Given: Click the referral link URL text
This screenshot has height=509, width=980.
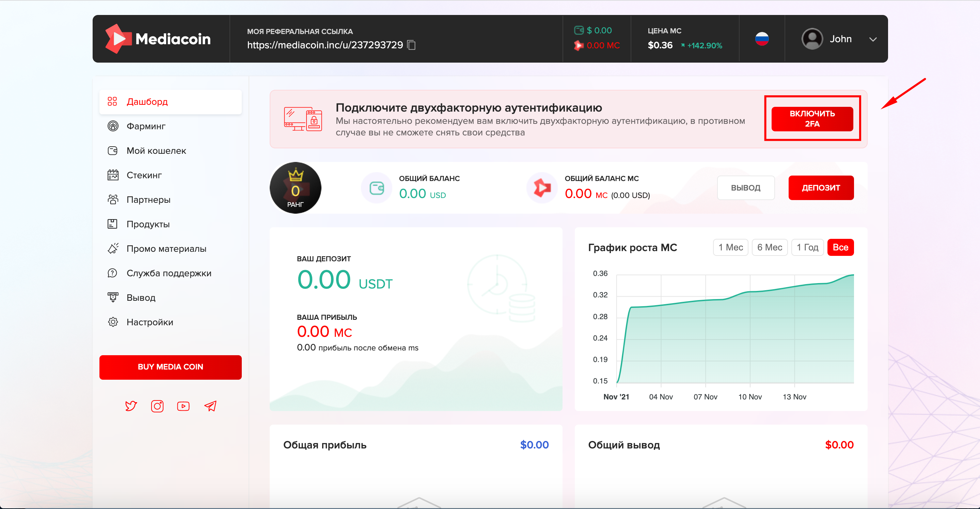Looking at the screenshot, I should point(325,45).
